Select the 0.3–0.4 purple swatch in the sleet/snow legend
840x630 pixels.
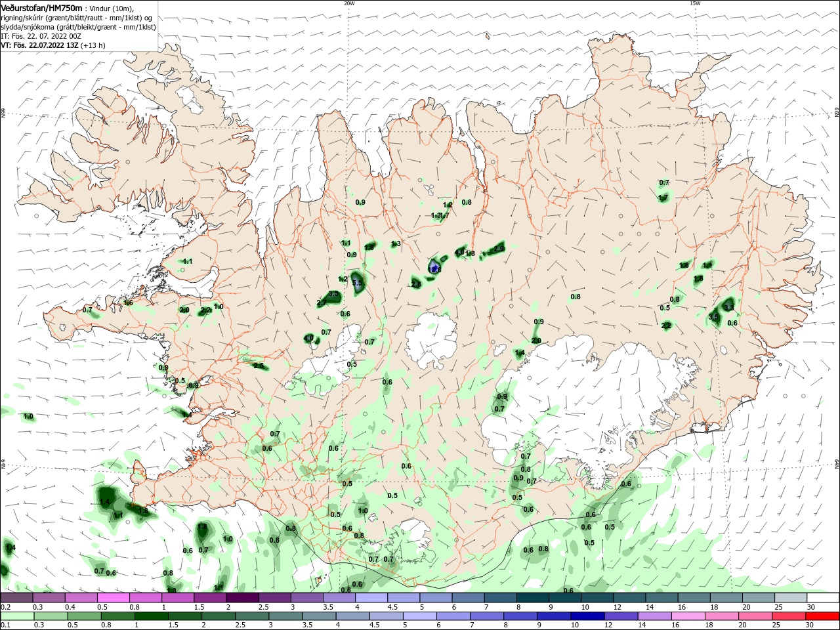tap(49, 598)
